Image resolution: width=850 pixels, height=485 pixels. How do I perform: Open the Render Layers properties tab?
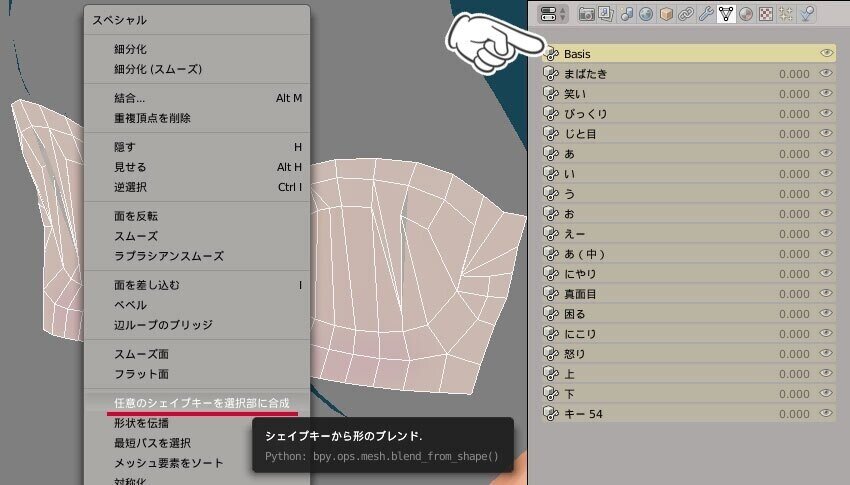click(x=606, y=14)
